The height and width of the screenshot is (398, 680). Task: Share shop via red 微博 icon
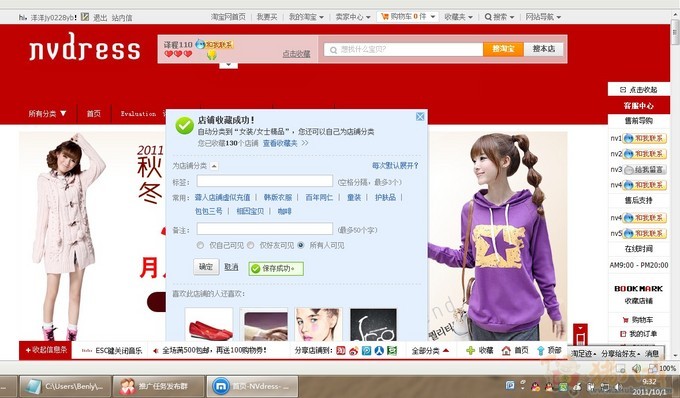(x=341, y=350)
